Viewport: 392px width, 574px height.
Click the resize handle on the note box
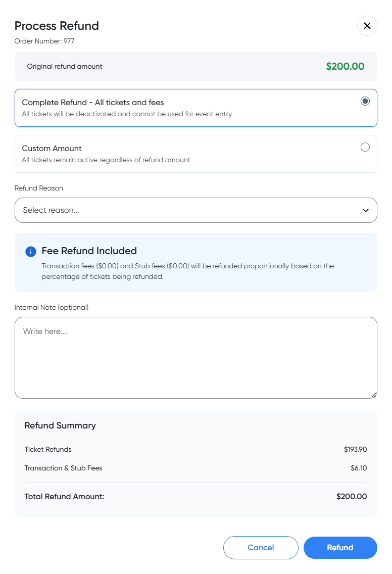(x=374, y=395)
